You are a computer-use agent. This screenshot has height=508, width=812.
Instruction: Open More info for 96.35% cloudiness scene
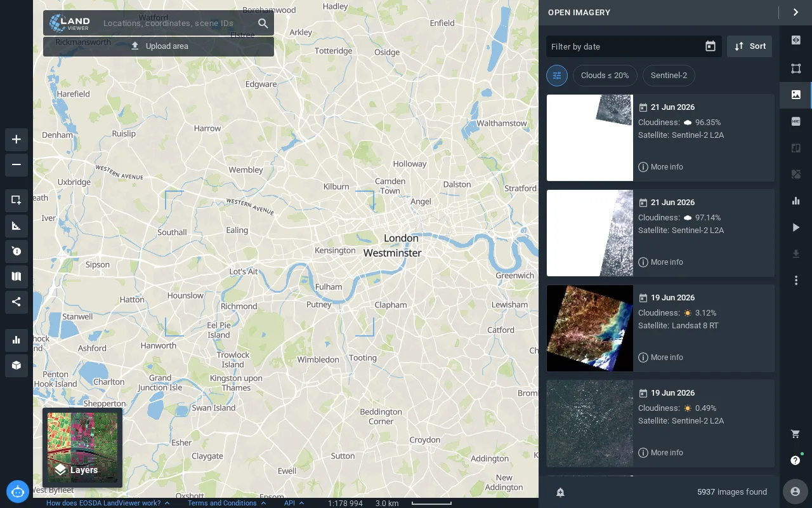pyautogui.click(x=660, y=167)
